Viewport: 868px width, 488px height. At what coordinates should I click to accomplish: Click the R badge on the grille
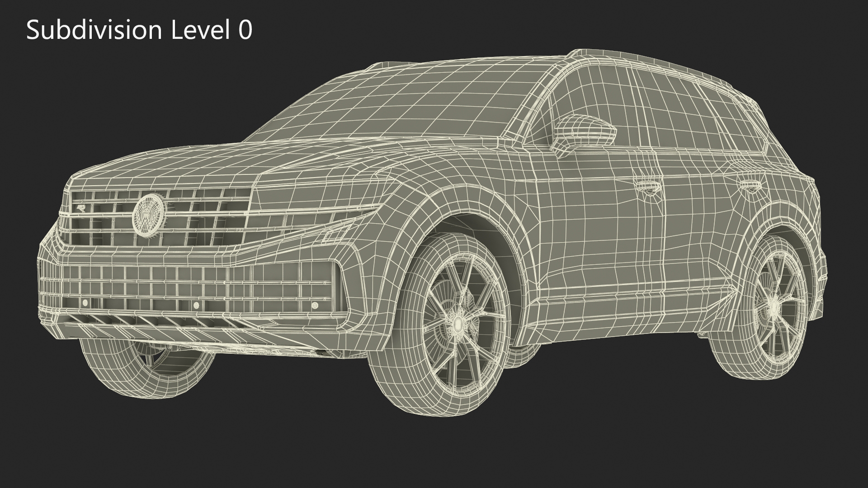pos(80,208)
